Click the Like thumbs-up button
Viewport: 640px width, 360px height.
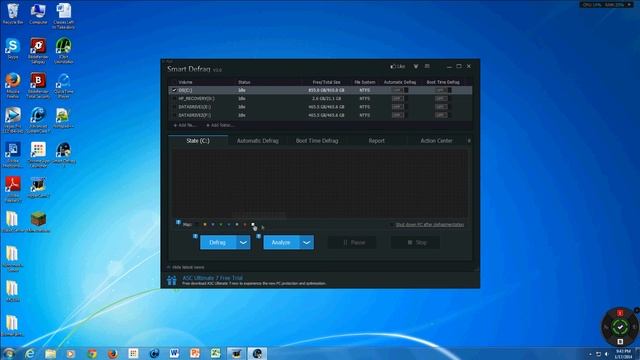click(x=398, y=66)
